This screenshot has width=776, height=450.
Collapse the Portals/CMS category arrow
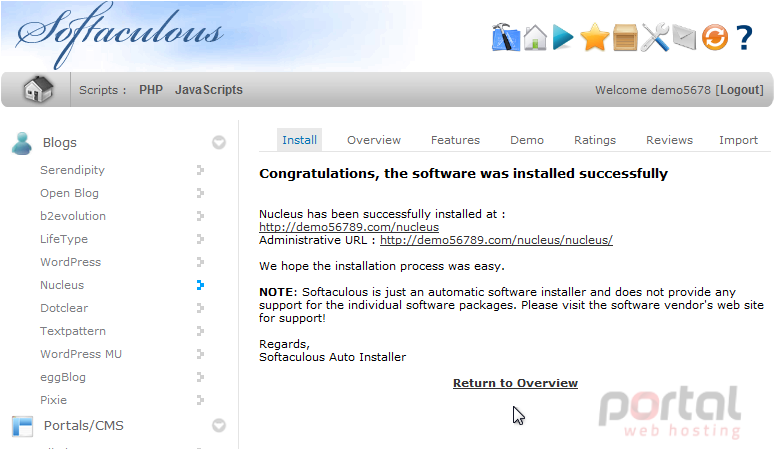[x=219, y=425]
